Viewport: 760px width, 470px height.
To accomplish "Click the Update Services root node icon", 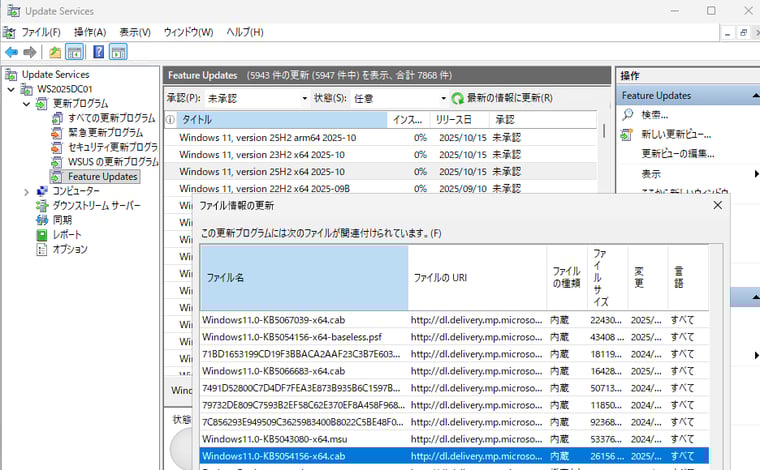I will tap(11, 75).
